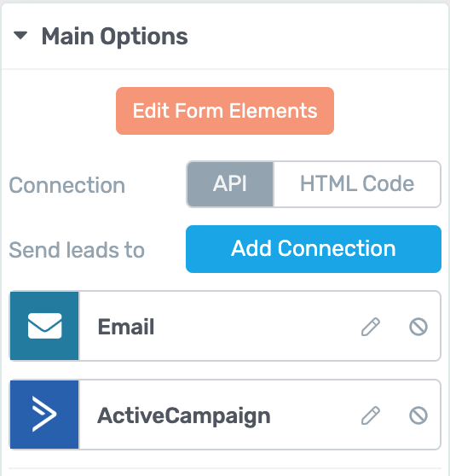The width and height of the screenshot is (450, 476).
Task: Remove the ActiveCampaign connection via ban icon
Action: (418, 415)
